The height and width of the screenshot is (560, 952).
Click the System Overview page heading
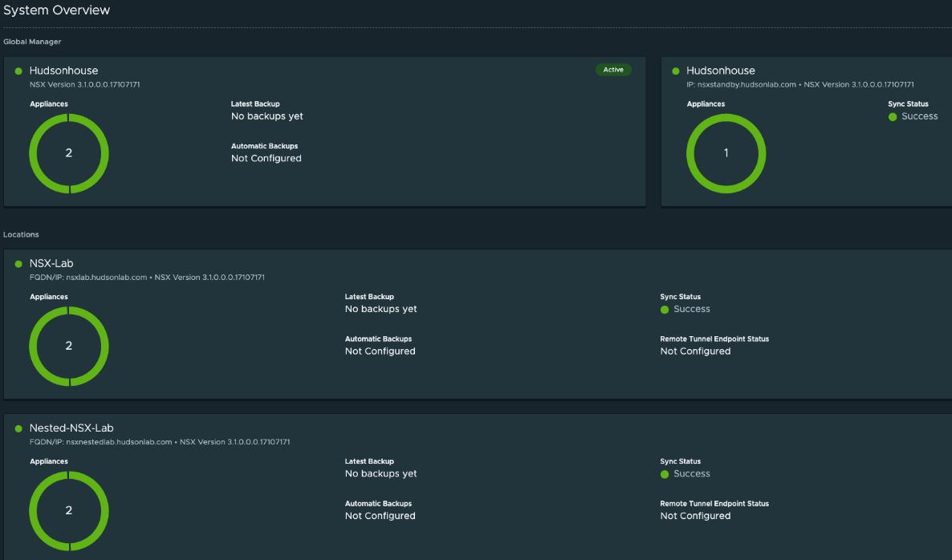click(x=57, y=10)
